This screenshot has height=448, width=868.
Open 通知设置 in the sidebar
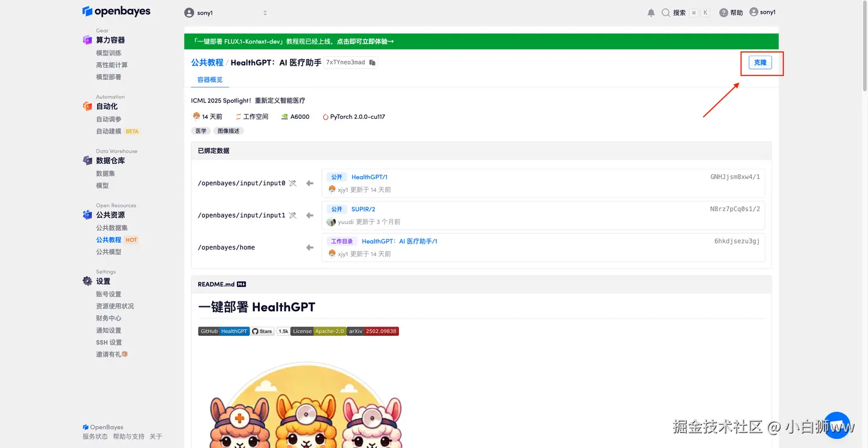tap(108, 330)
